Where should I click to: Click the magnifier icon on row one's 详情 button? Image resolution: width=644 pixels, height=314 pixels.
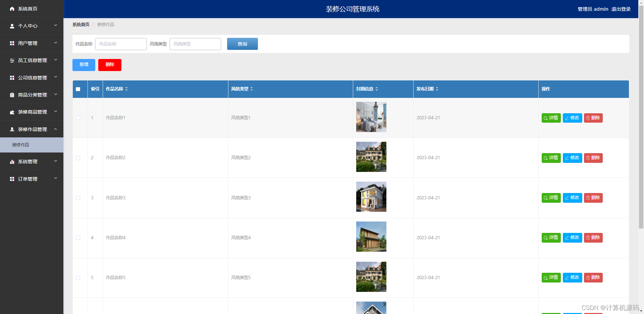[545, 118]
